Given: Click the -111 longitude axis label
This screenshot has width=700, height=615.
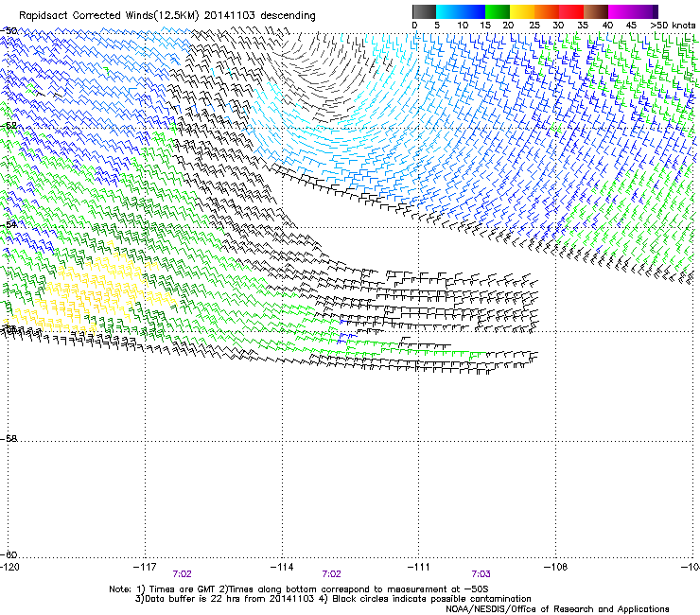Looking at the screenshot, I should (419, 567).
